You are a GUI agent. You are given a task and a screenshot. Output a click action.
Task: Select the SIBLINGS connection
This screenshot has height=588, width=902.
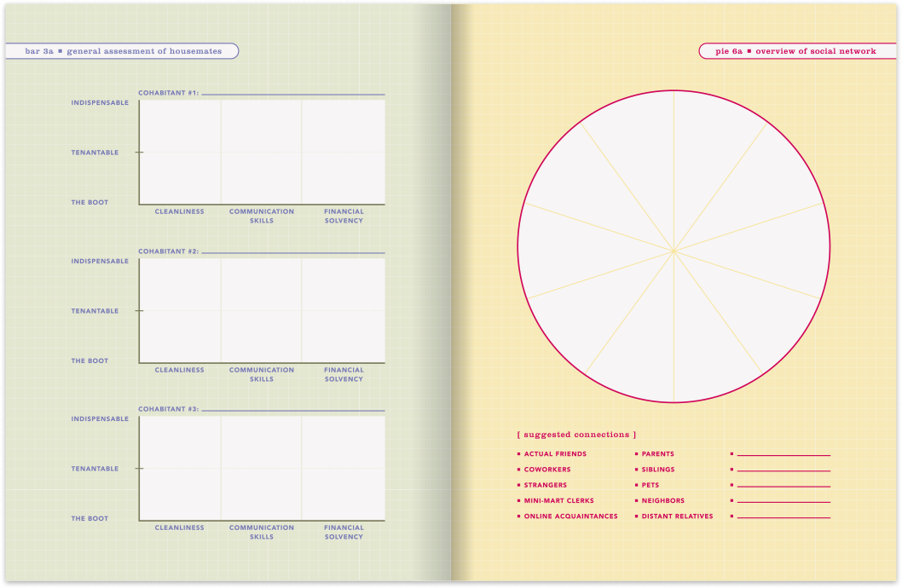[x=658, y=470]
